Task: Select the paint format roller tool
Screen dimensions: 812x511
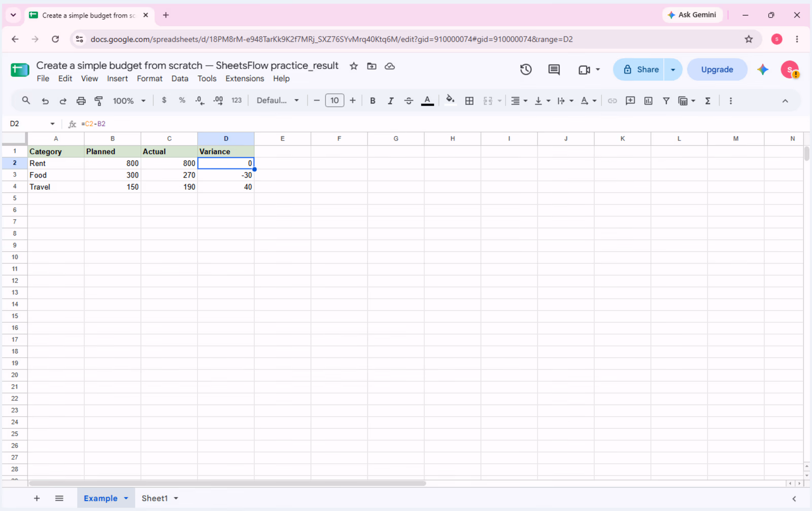Action: (99, 101)
